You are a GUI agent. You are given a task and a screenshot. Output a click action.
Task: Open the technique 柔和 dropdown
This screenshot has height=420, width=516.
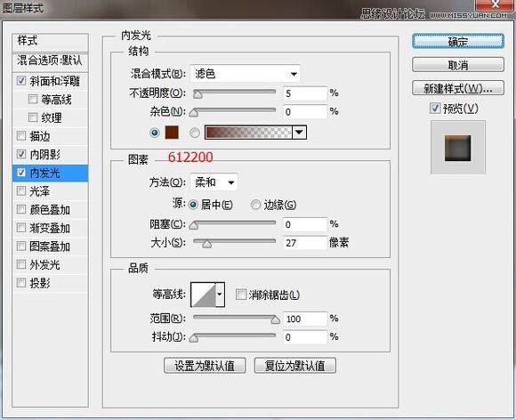214,182
